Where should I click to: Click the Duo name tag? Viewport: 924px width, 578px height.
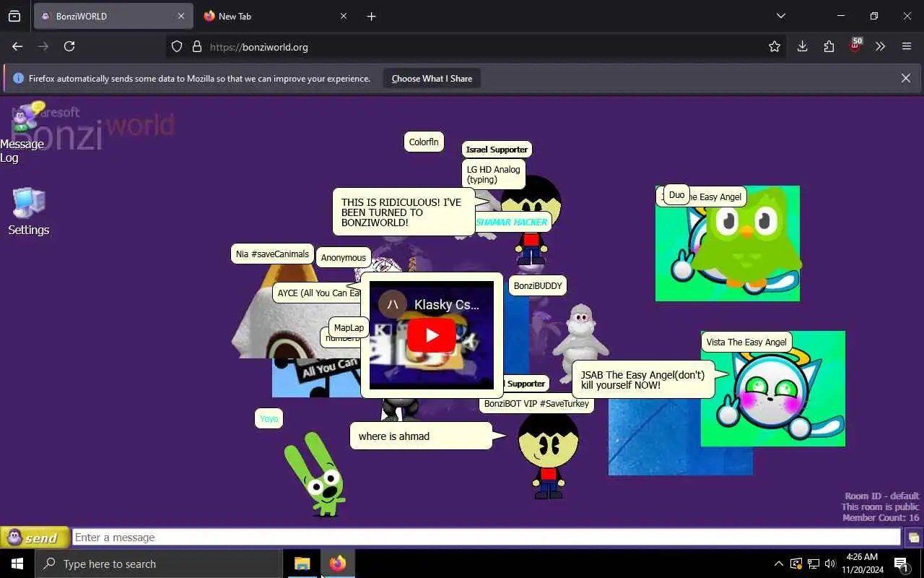click(676, 194)
